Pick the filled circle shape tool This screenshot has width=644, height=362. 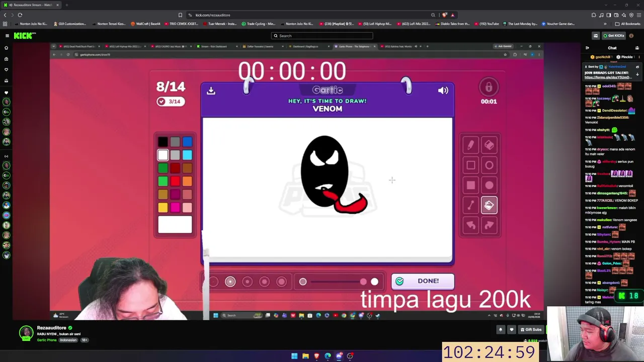coord(489,186)
